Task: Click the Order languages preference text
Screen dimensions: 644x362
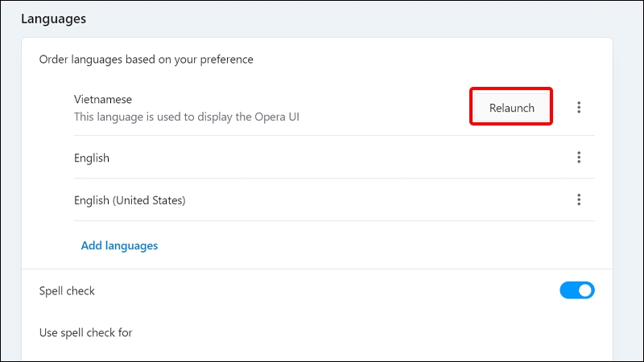Action: coord(146,60)
